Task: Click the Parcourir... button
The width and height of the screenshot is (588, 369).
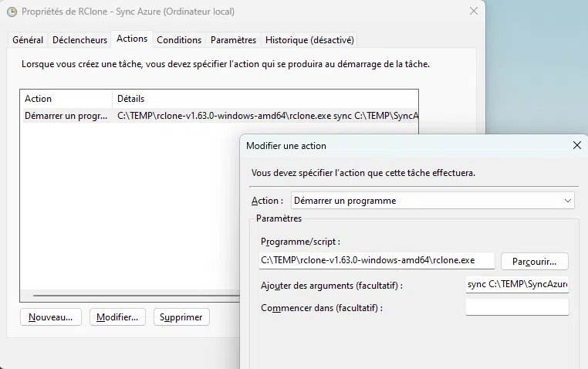Action: (535, 262)
